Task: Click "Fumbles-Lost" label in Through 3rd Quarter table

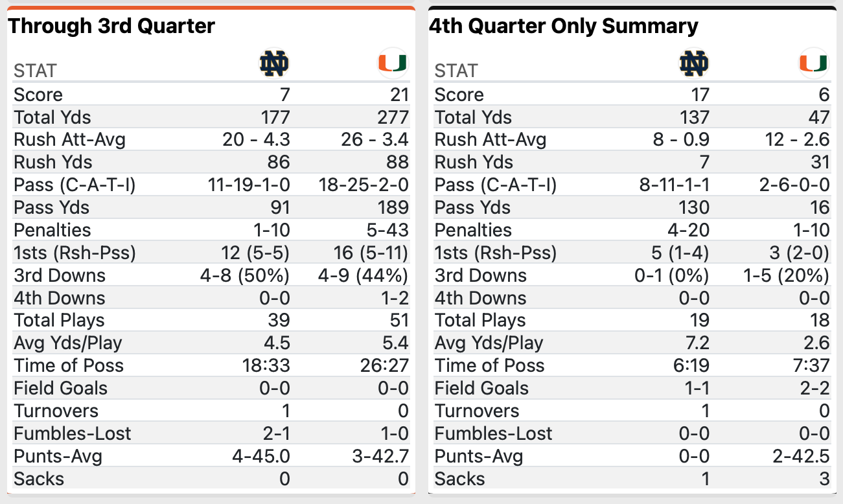Action: (x=73, y=433)
